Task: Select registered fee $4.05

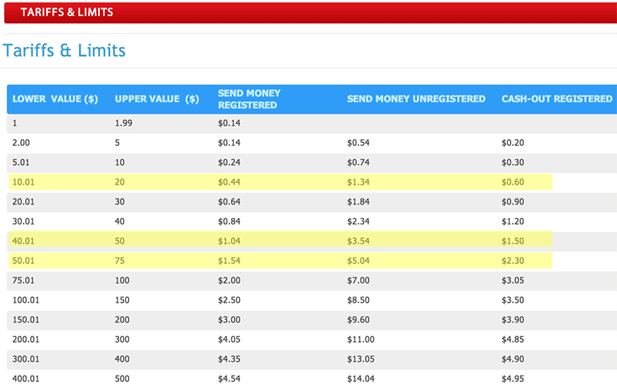Action: 229,339
